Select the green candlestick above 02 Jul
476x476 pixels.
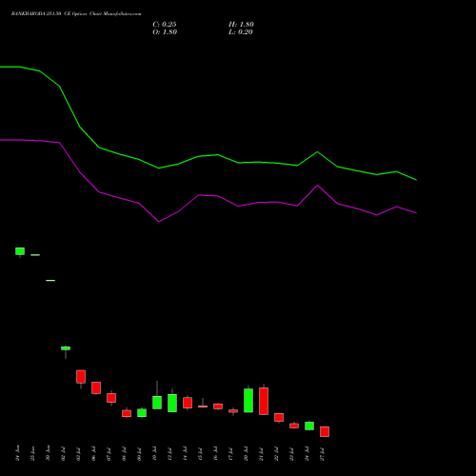pyautogui.click(x=66, y=348)
